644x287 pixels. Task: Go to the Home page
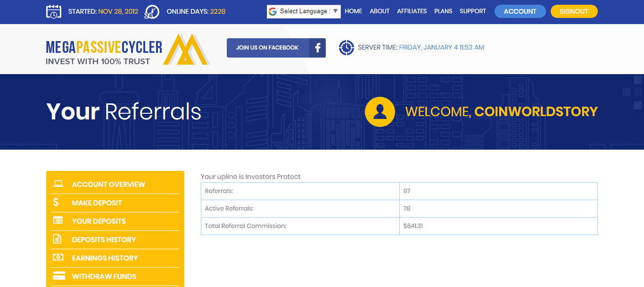click(354, 11)
